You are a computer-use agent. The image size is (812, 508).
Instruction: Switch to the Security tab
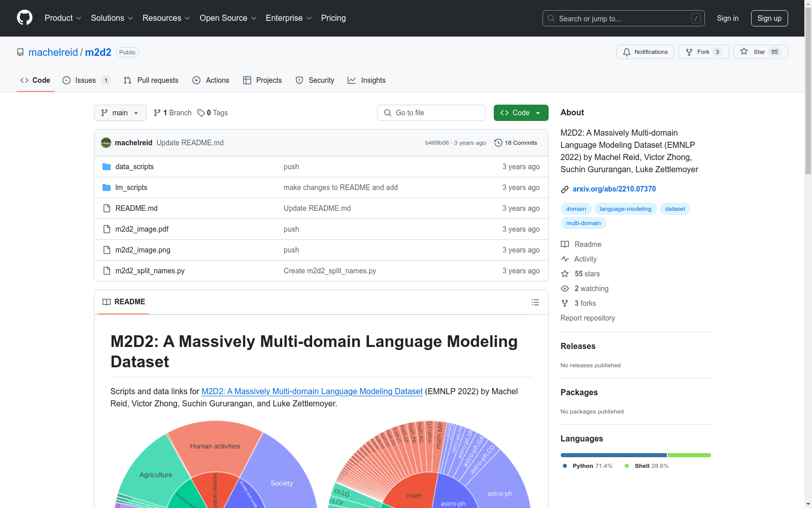tap(315, 80)
